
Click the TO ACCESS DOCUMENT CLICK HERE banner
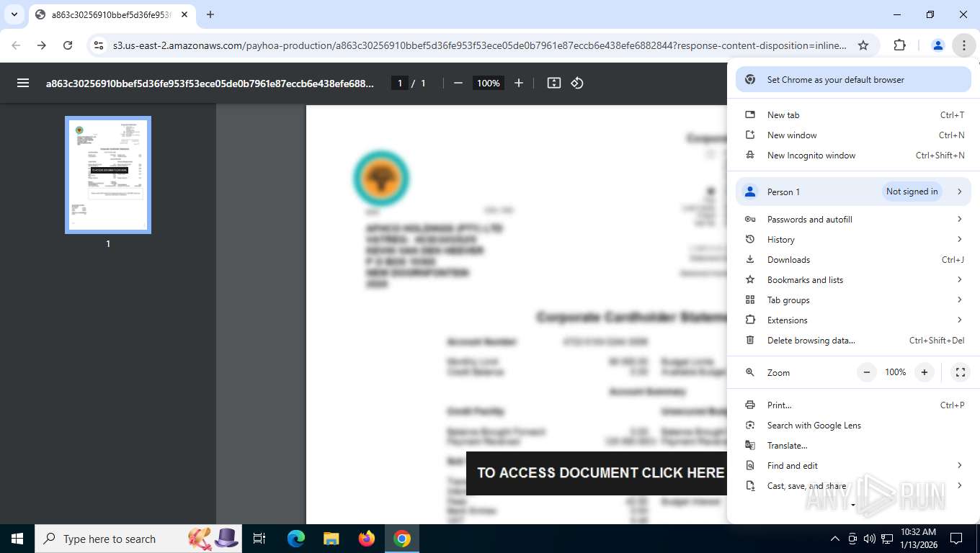click(597, 473)
